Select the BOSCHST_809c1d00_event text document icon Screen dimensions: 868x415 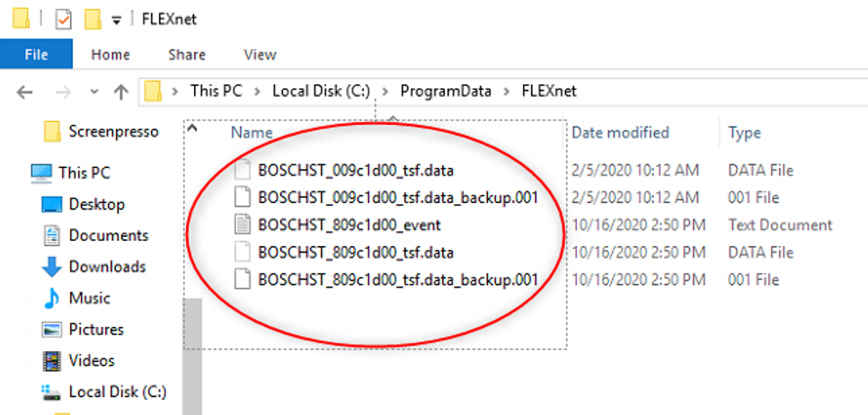point(241,225)
